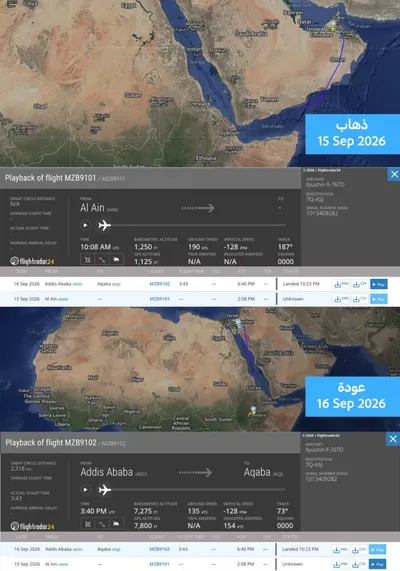Click the '187°' track value

[x=285, y=247]
